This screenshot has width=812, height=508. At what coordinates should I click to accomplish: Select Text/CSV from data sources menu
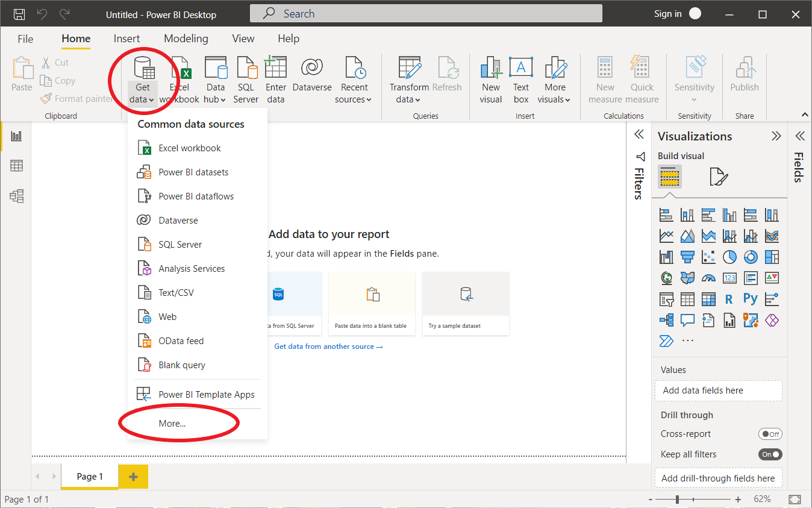pos(176,293)
